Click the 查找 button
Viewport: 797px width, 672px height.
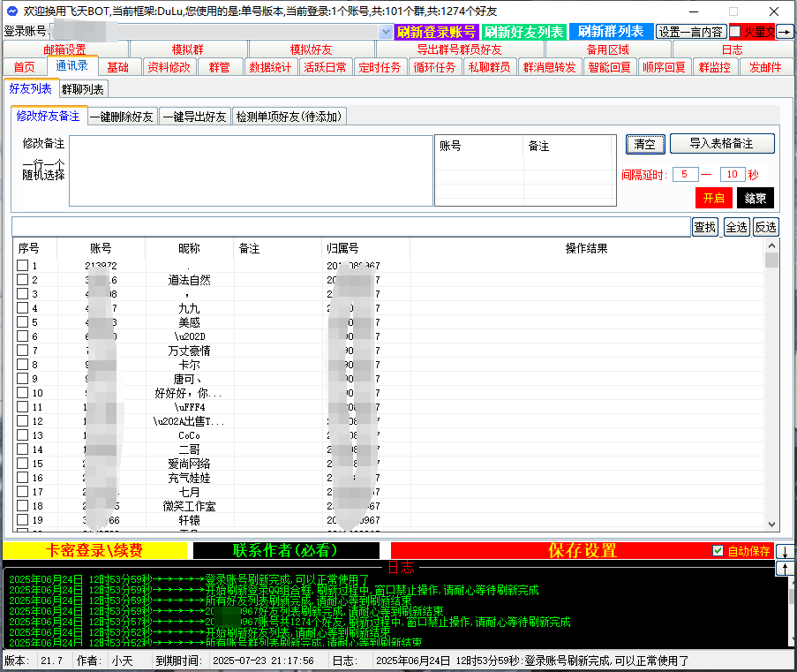point(705,227)
